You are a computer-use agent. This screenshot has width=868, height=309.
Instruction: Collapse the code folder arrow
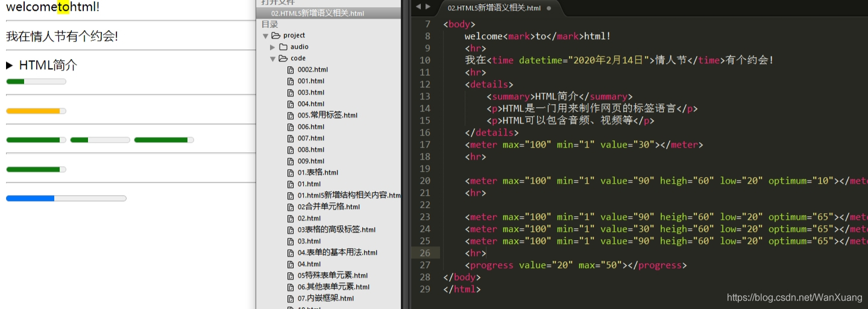[272, 58]
